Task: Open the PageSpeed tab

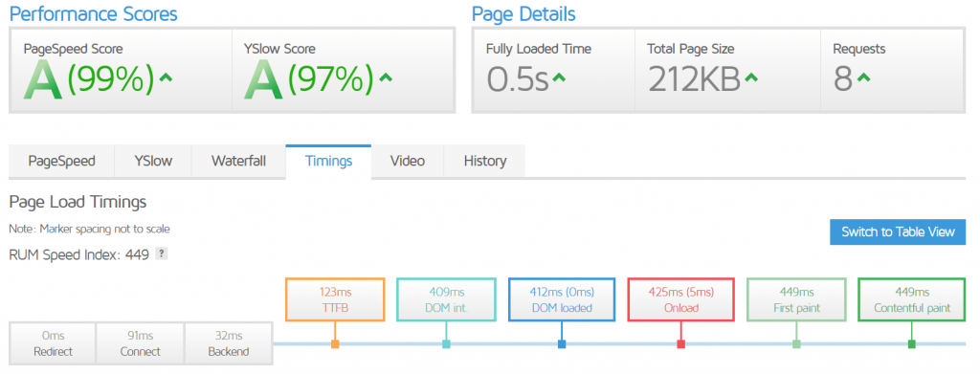Action: tap(61, 161)
